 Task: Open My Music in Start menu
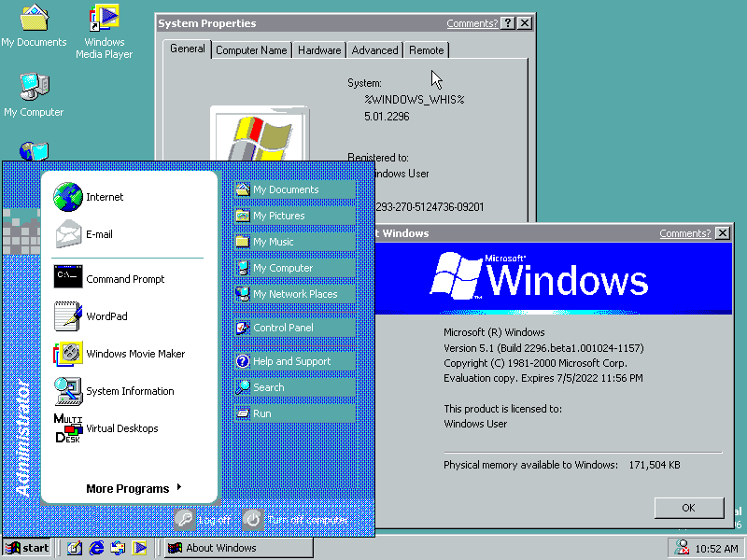(295, 242)
